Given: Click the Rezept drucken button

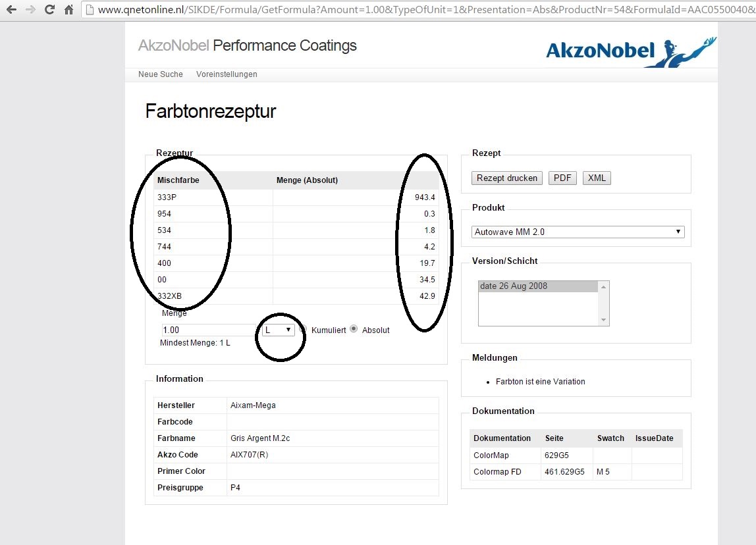Looking at the screenshot, I should click(506, 178).
